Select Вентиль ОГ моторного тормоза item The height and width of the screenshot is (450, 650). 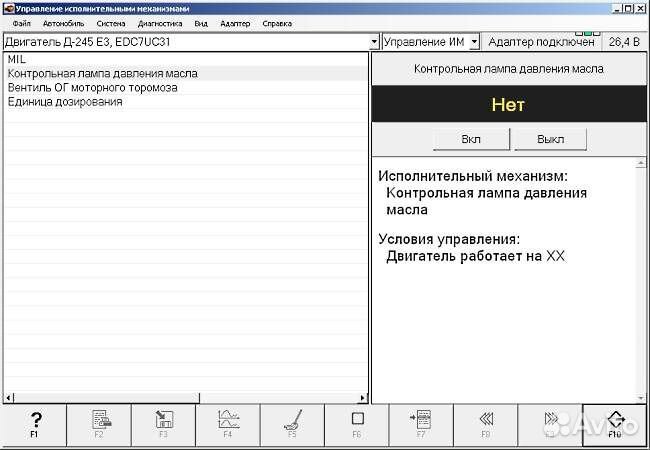(92, 88)
